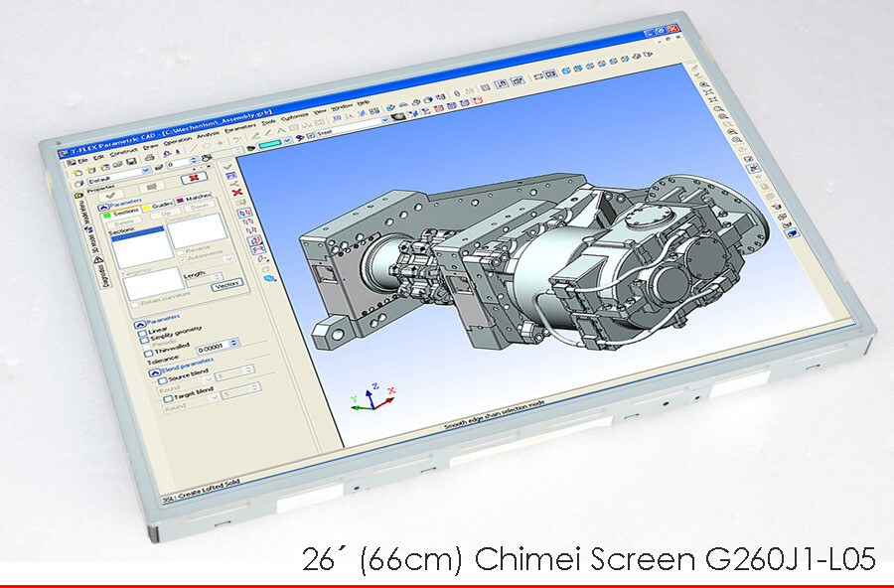This screenshot has height=588, width=894.
Task: Click the T-FLEX application icon in title bar
Action: click(x=64, y=153)
